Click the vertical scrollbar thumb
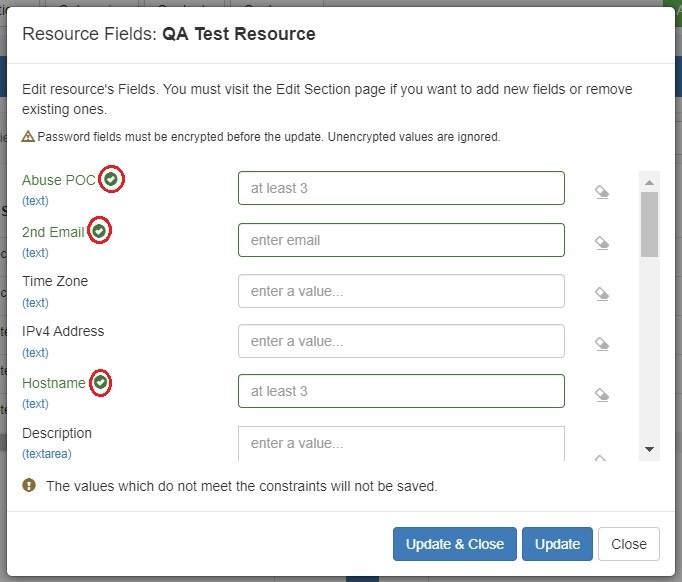 tap(649, 224)
